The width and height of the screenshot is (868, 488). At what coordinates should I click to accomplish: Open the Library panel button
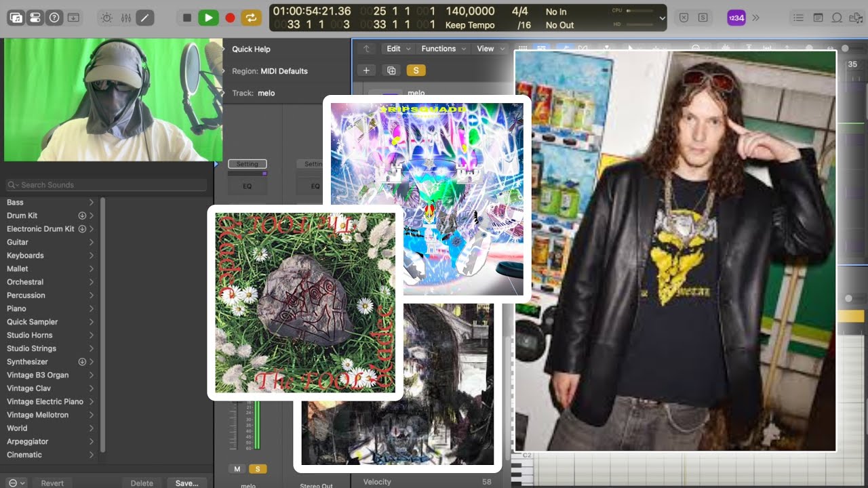(16, 18)
